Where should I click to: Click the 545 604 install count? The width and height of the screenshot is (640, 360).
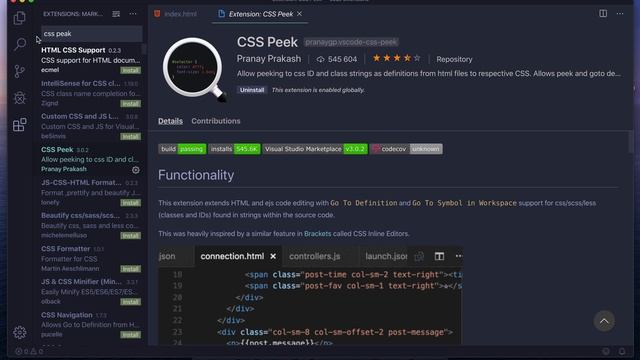point(337,60)
